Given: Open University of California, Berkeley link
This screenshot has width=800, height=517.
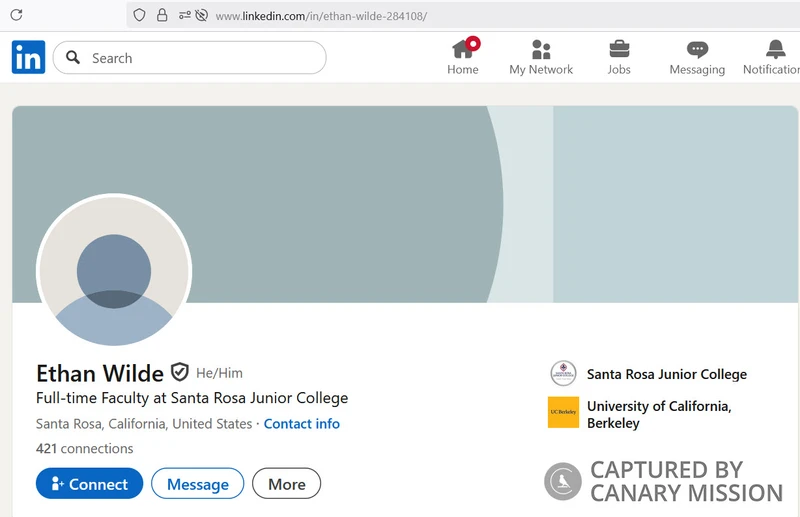Looking at the screenshot, I should [659, 414].
